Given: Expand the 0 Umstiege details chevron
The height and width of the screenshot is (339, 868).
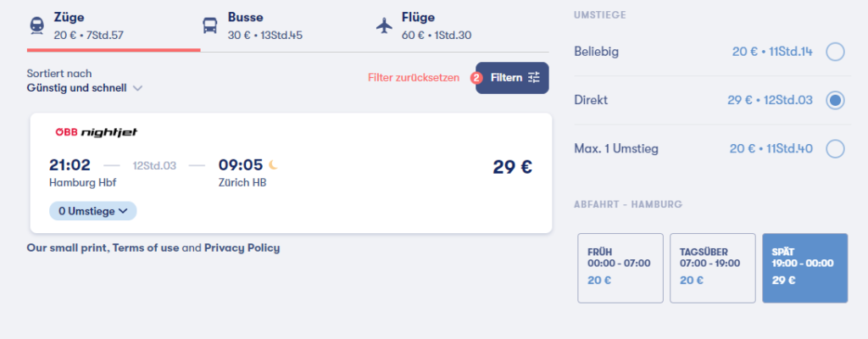Looking at the screenshot, I should [123, 211].
